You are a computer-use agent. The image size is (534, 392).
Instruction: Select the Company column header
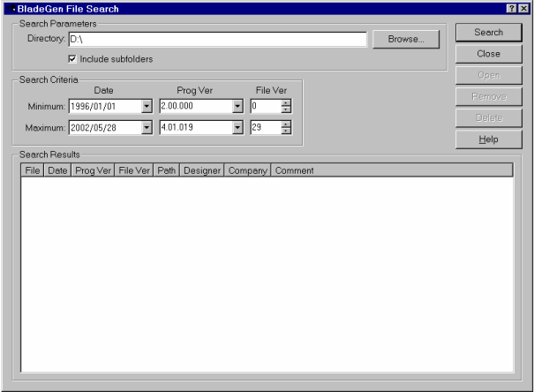[247, 170]
